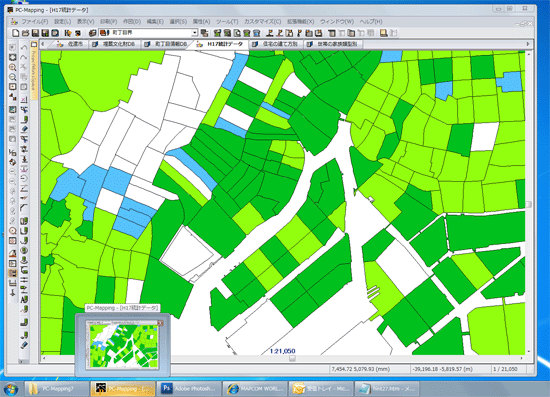Click the orange circular icon in left toolbar
This screenshot has height=397, width=550.
click(13, 231)
